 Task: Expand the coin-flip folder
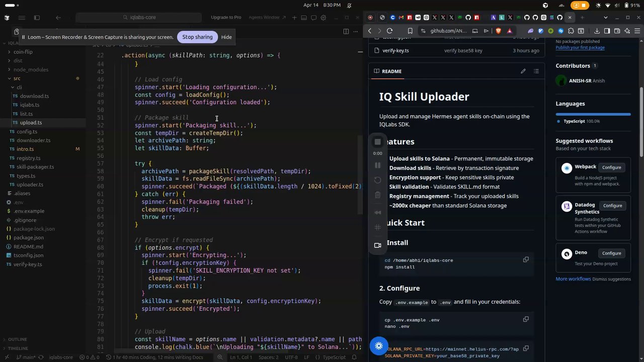tap(23, 52)
